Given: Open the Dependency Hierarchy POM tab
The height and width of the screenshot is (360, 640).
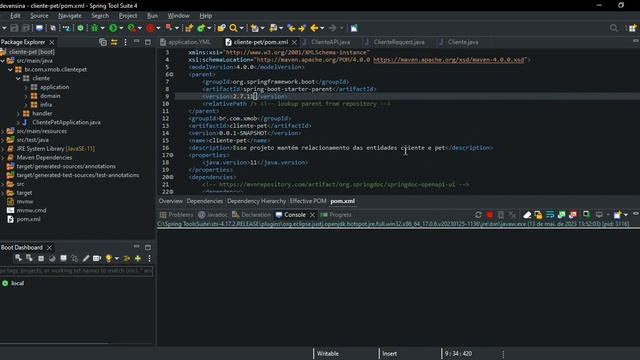Looking at the screenshot, I should pyautogui.click(x=256, y=201).
